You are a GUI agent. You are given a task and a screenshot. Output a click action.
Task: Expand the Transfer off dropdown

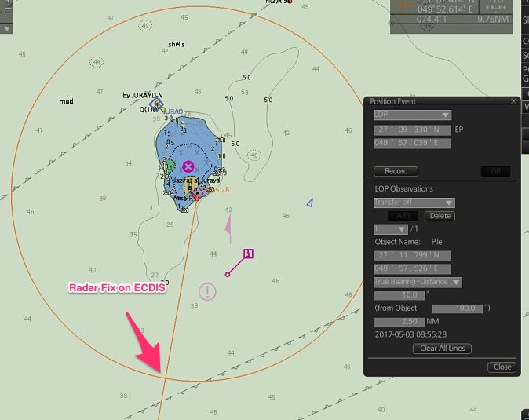[414, 203]
